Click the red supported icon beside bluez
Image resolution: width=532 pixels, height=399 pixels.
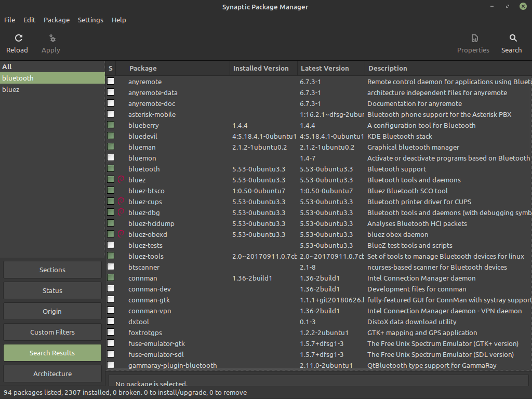coord(121,180)
